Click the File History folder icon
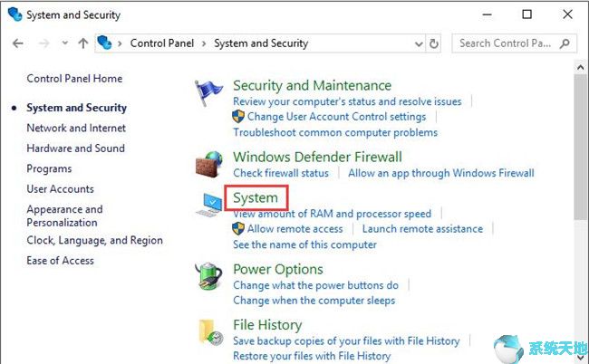 tap(210, 332)
